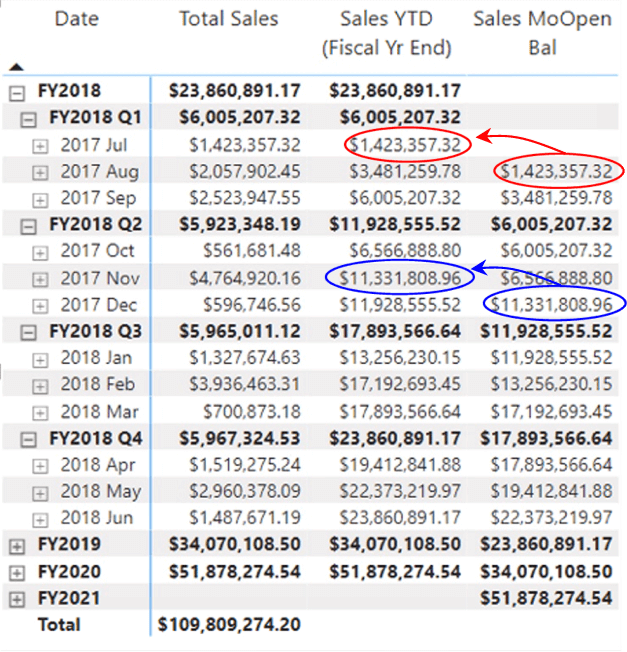Expand the FY2021 fiscal year
Viewport: 627px width, 652px height.
(x=16, y=598)
